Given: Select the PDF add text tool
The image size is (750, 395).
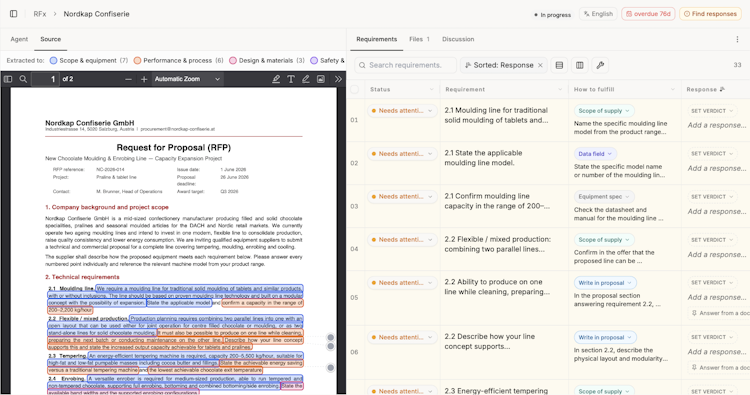Looking at the screenshot, I should coord(291,79).
